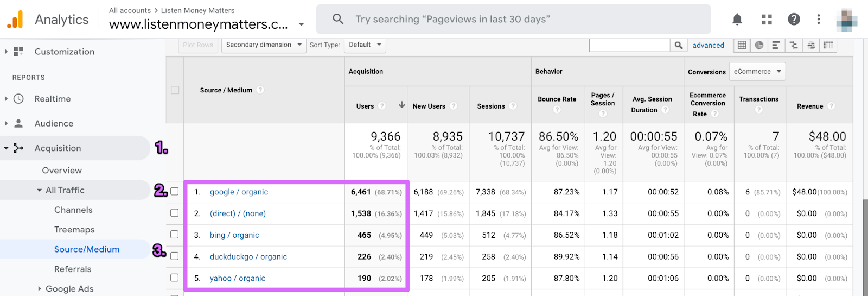This screenshot has height=296, width=868.
Task: Click the search magnifier in top bar
Action: click(x=338, y=19)
